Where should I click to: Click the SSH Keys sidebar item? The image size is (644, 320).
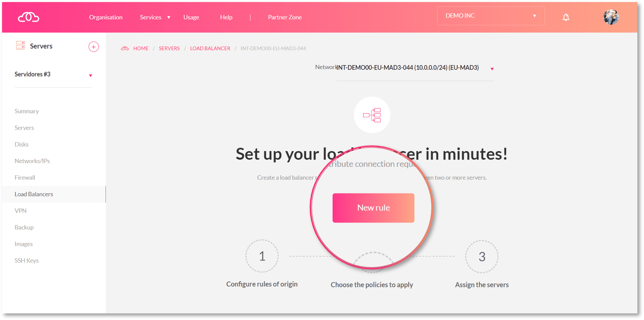pyautogui.click(x=27, y=260)
